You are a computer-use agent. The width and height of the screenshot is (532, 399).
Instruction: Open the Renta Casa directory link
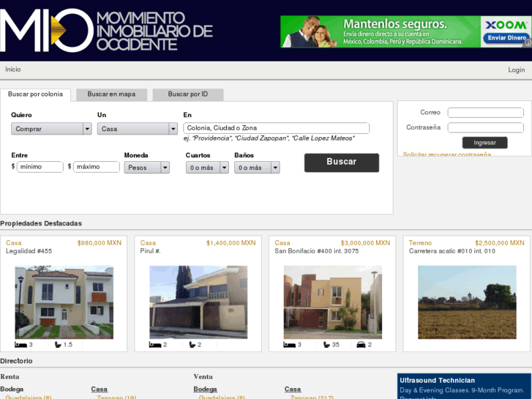pos(99,389)
